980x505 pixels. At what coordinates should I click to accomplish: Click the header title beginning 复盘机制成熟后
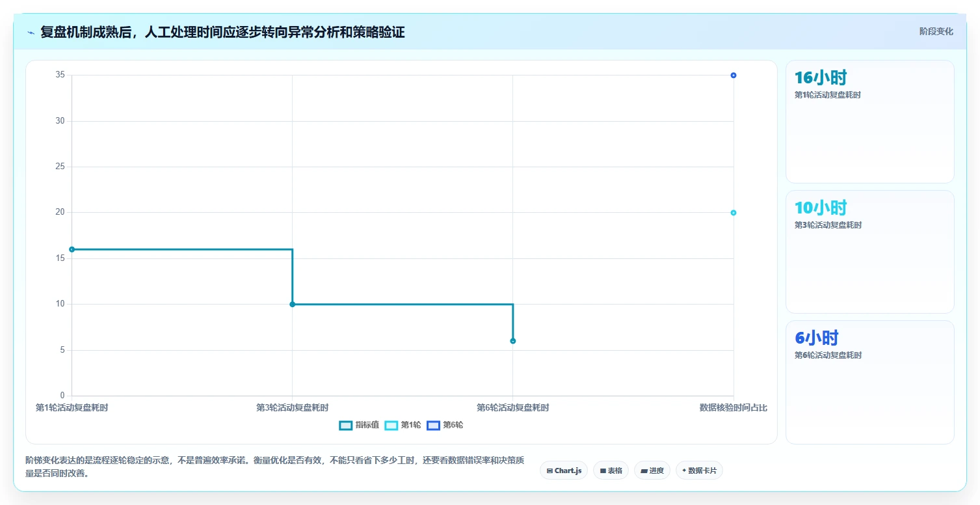[x=222, y=33]
